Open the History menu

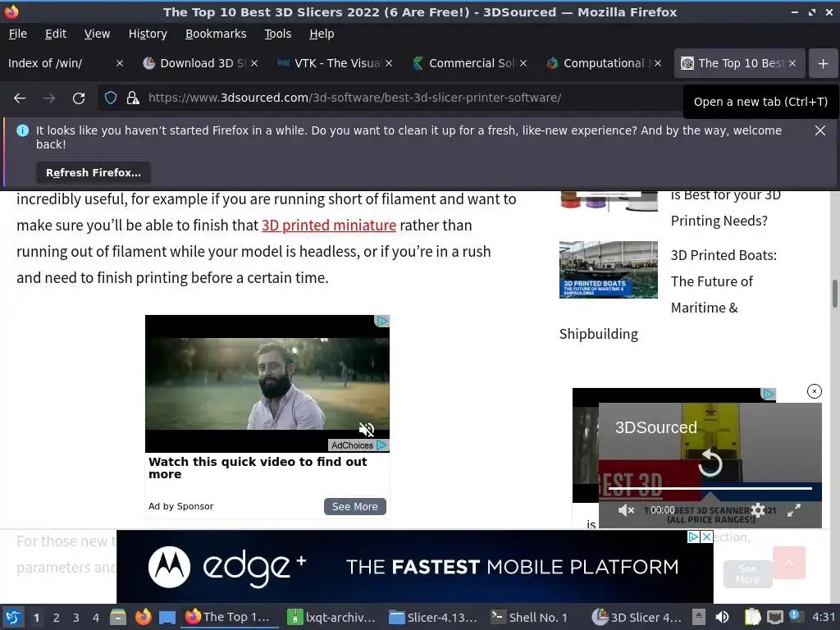pyautogui.click(x=148, y=34)
